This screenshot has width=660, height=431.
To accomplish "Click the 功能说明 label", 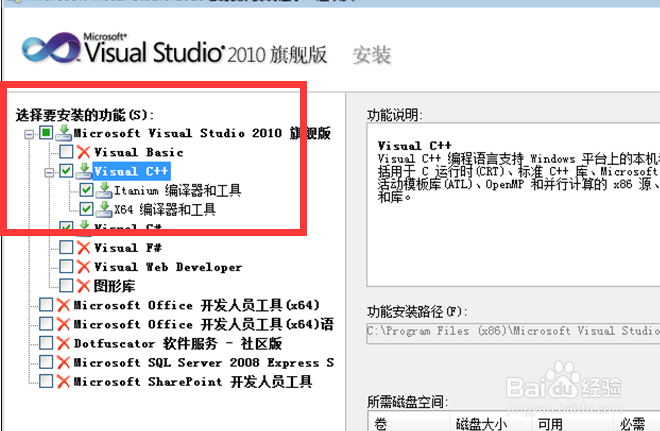I will [395, 115].
